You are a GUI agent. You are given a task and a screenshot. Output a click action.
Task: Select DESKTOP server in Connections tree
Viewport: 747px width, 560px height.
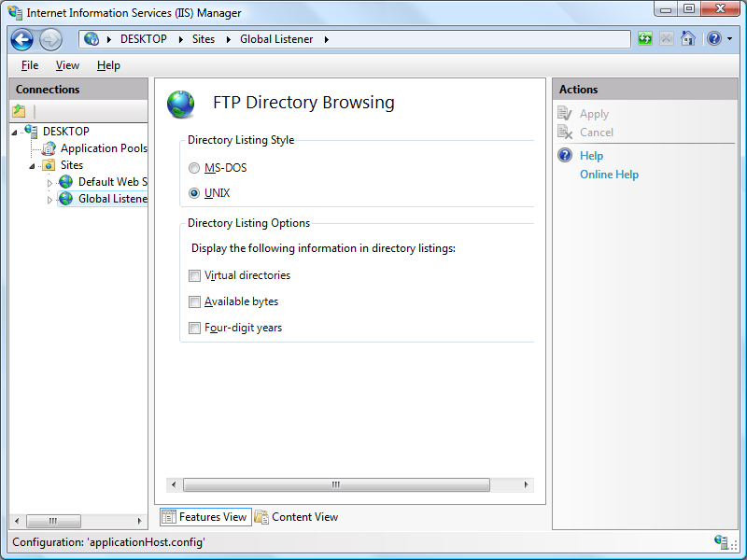click(x=66, y=132)
